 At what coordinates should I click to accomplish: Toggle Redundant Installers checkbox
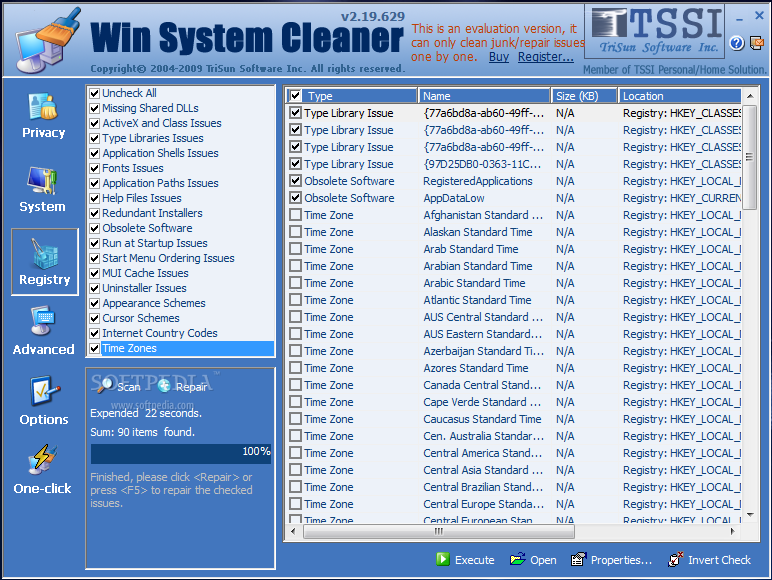pos(95,213)
